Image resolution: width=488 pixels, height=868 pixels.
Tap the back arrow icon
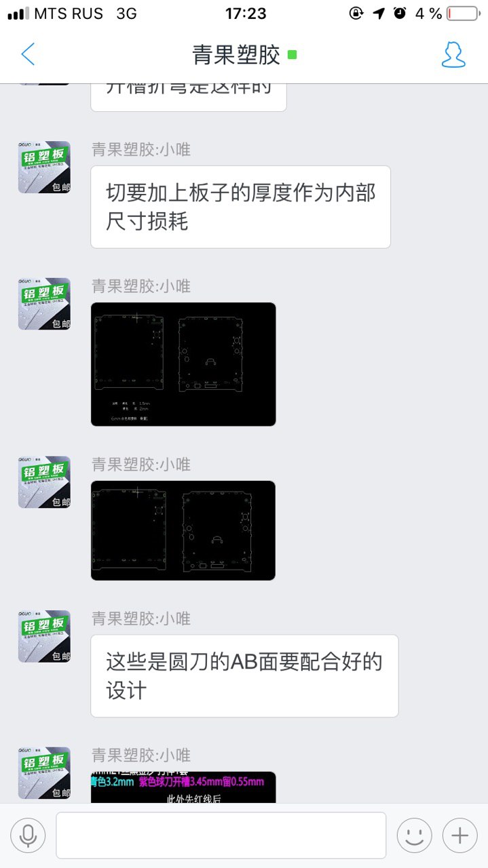pyautogui.click(x=28, y=54)
